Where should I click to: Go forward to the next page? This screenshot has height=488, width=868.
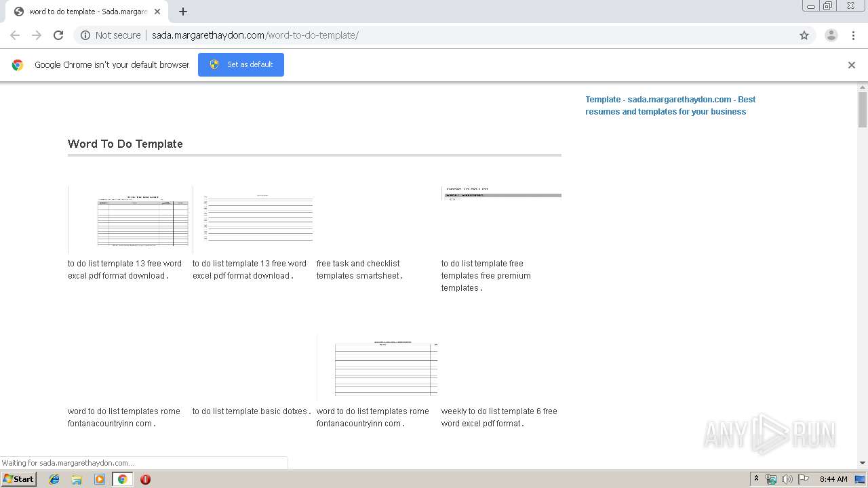tap(37, 35)
